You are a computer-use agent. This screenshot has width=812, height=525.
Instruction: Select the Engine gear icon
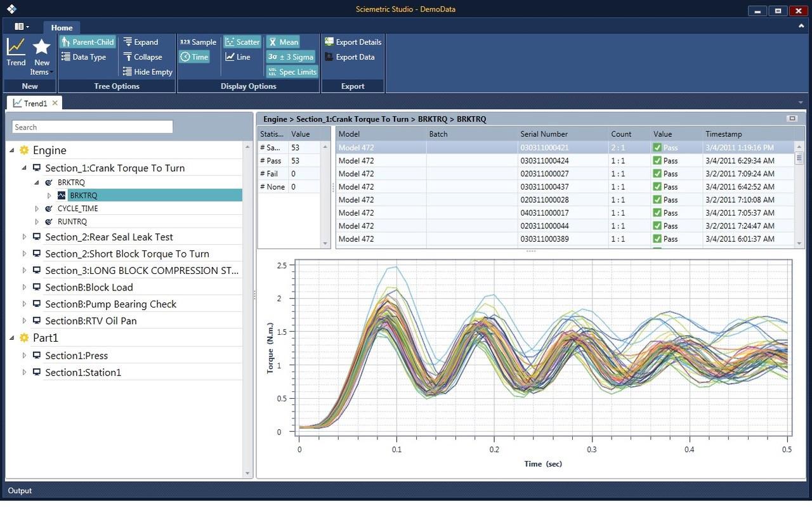click(x=24, y=150)
